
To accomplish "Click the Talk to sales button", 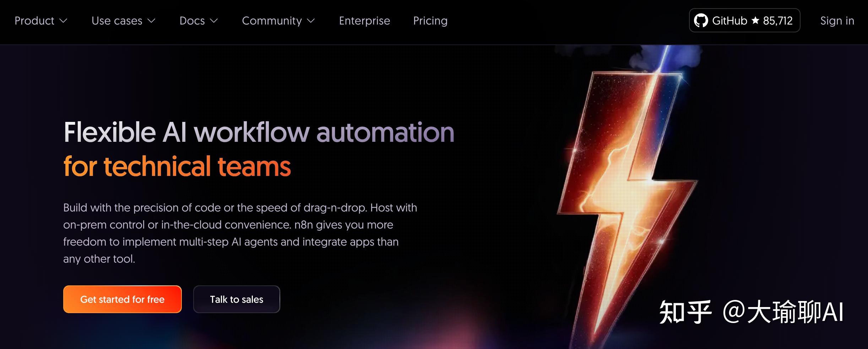I will [237, 299].
